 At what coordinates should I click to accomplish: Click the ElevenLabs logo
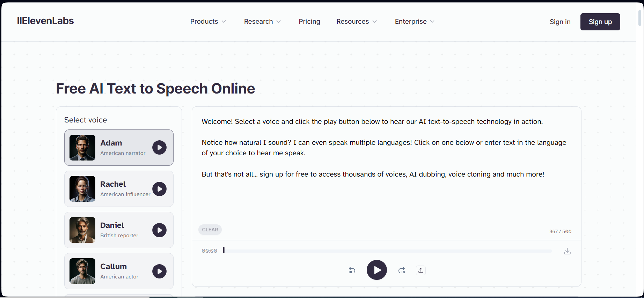click(45, 21)
